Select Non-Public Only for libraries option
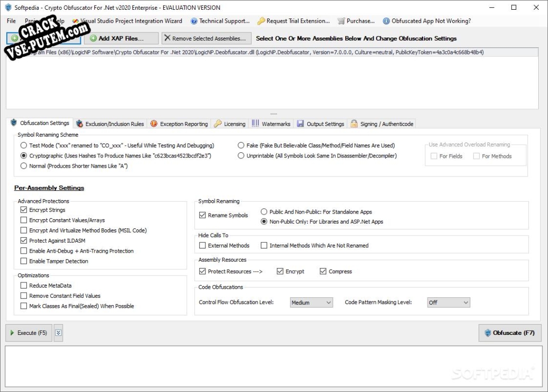Viewport: 548px width, 392px height. [264, 222]
